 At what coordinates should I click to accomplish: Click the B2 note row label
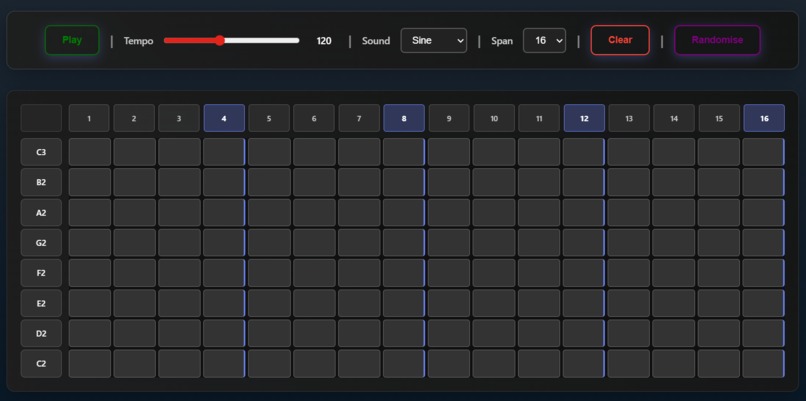[x=41, y=182]
